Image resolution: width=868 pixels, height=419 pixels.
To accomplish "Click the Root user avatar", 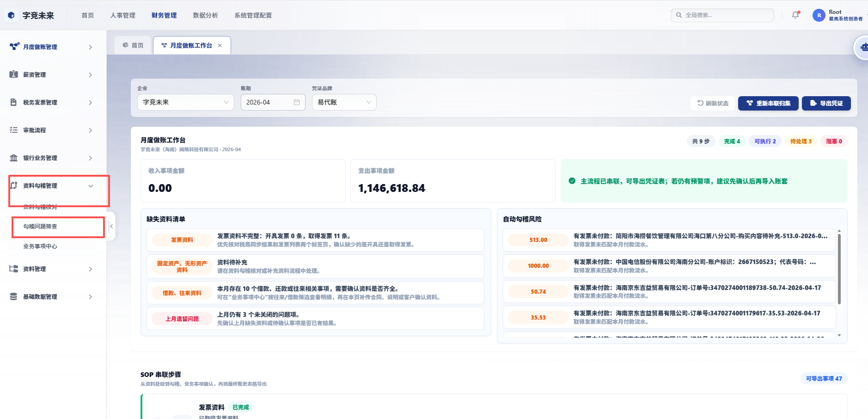I will [x=819, y=15].
